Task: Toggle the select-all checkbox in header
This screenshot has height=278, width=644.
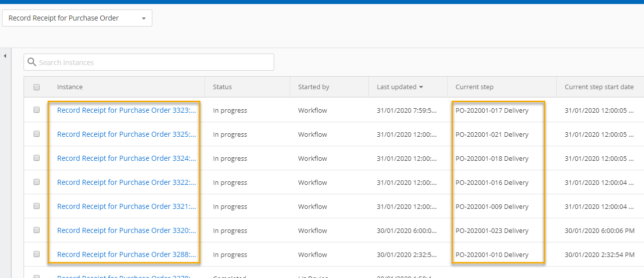Action: tap(37, 87)
